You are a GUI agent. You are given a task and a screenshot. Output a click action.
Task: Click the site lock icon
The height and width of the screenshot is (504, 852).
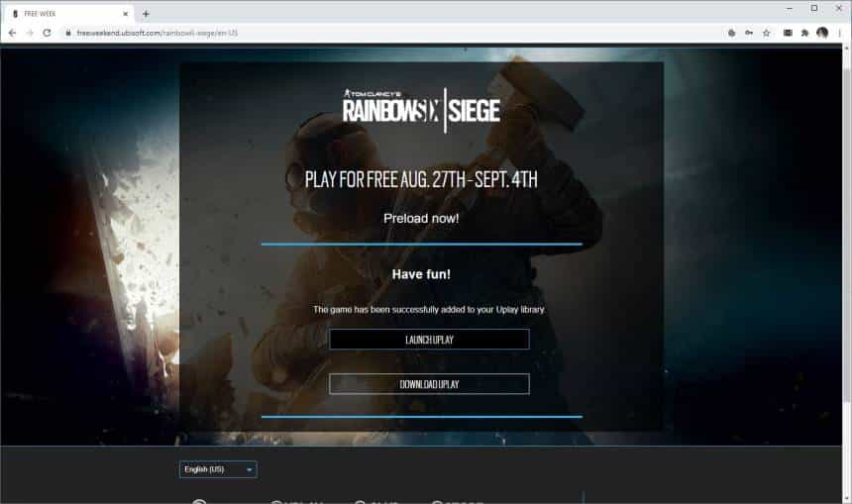pos(68,33)
